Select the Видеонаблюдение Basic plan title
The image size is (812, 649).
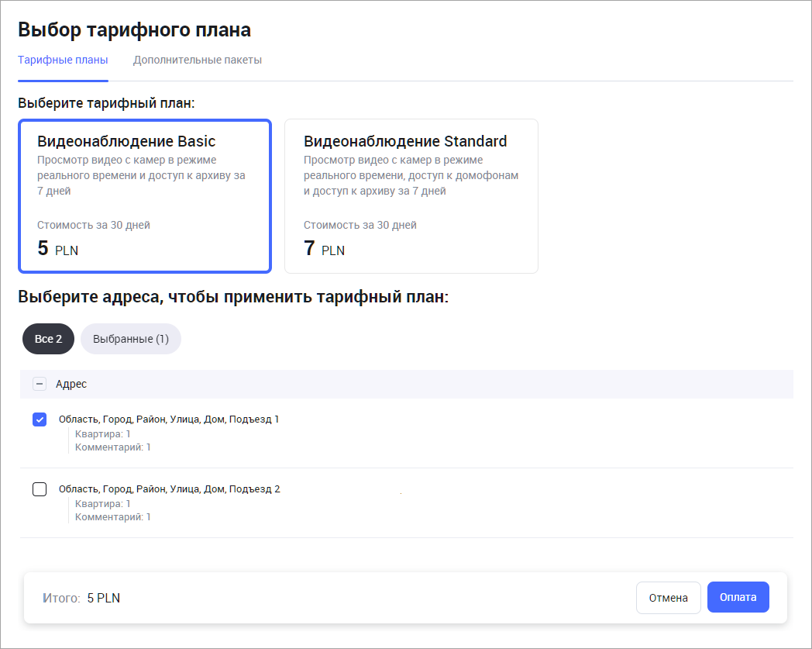point(126,141)
